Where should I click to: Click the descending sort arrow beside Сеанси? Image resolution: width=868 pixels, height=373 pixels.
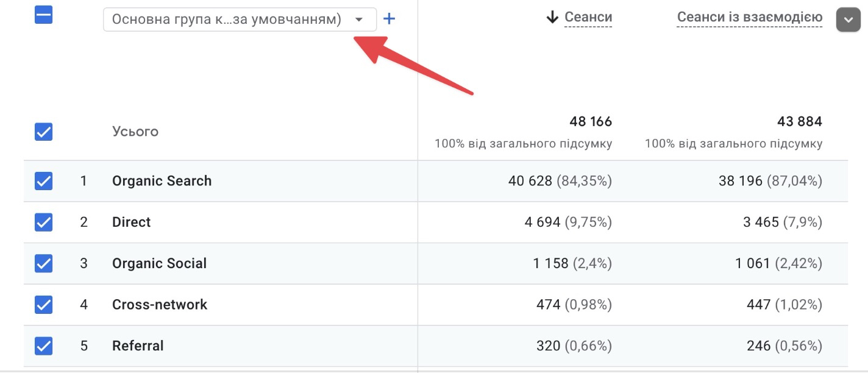553,17
